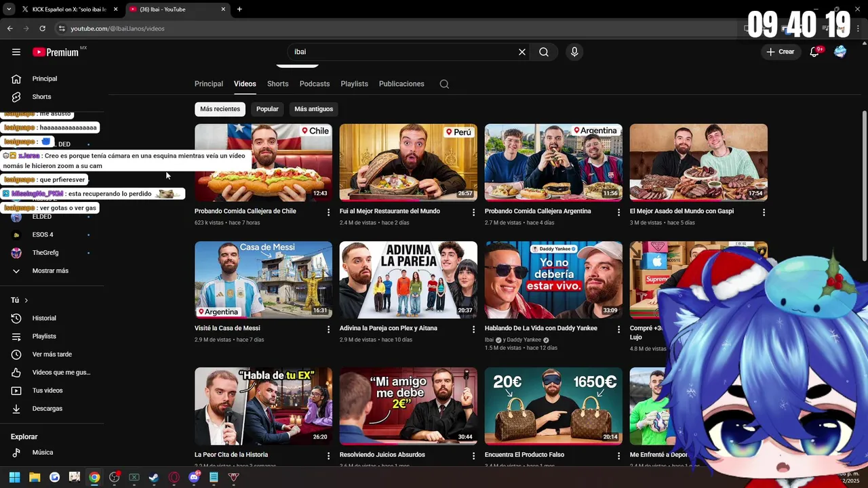Viewport: 868px width, 488px height.
Task: Open the account avatar menu
Action: coord(840,52)
